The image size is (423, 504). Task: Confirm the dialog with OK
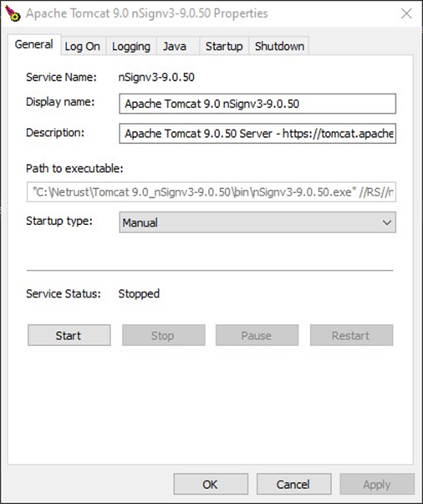211,485
